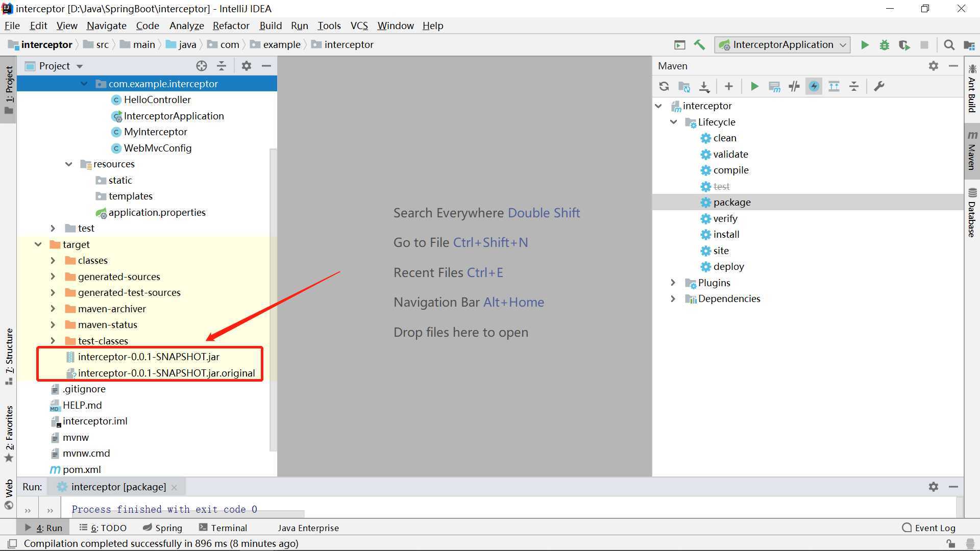Viewport: 980px width, 551px height.
Task: Open Database side panel
Action: [972, 213]
